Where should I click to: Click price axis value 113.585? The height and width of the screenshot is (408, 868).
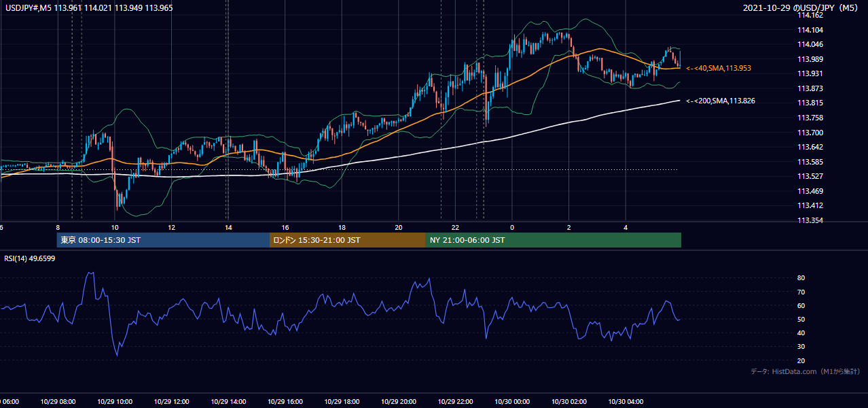pos(810,162)
